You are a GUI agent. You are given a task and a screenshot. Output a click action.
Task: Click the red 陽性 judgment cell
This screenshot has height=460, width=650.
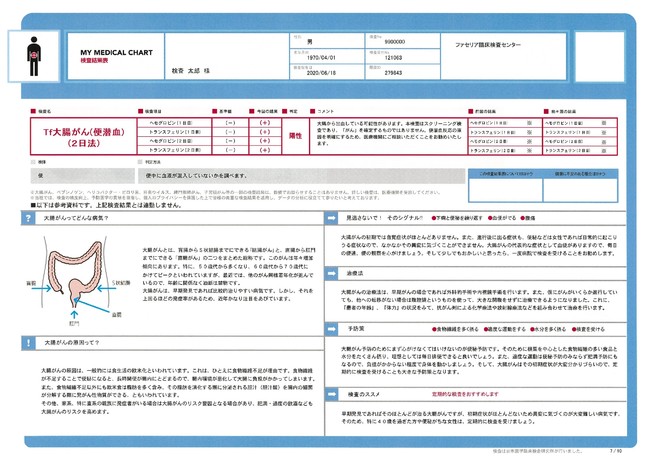pos(295,136)
